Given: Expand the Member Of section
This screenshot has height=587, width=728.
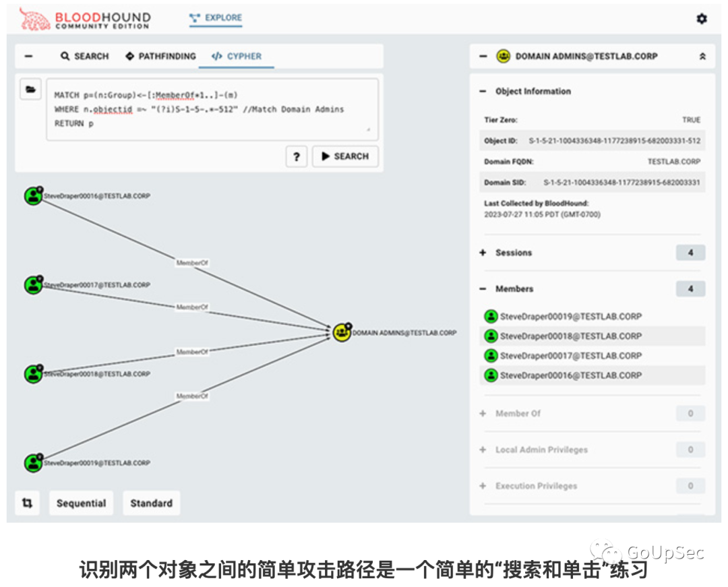Looking at the screenshot, I should coord(483,413).
